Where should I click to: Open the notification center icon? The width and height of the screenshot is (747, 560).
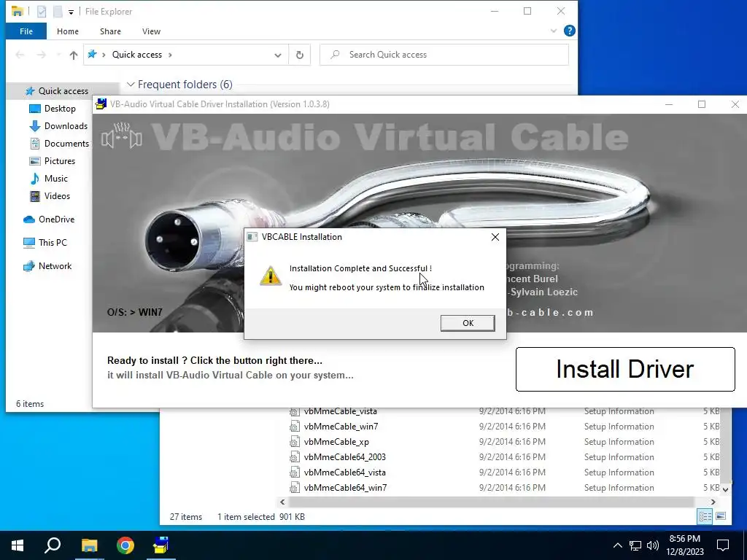tap(723, 545)
